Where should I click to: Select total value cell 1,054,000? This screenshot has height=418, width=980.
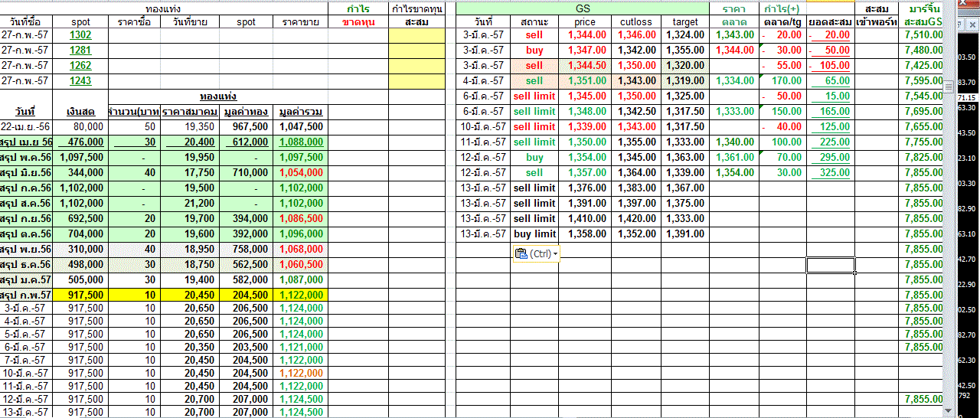tap(301, 173)
